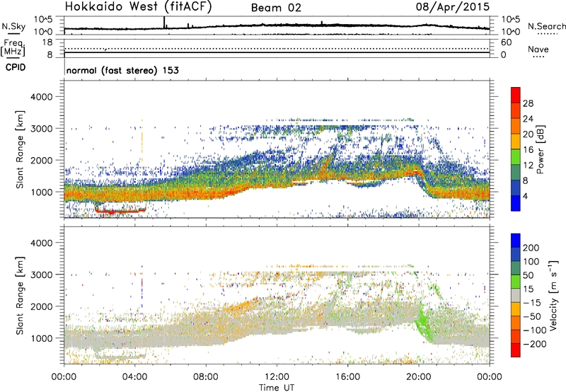Click the '-200' Velocity colorbar tick

[535, 344]
